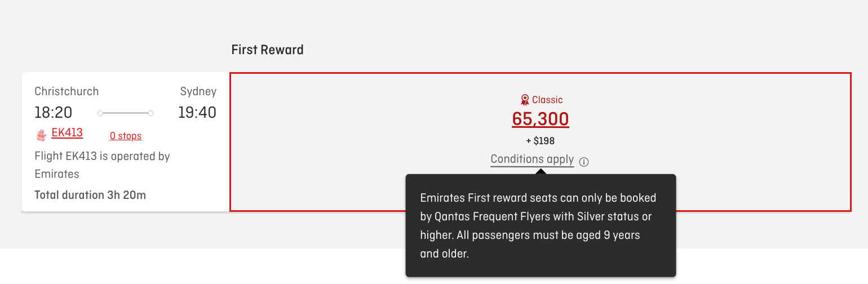Click the operated by Emirates notice
The width and height of the screenshot is (868, 284).
click(102, 165)
